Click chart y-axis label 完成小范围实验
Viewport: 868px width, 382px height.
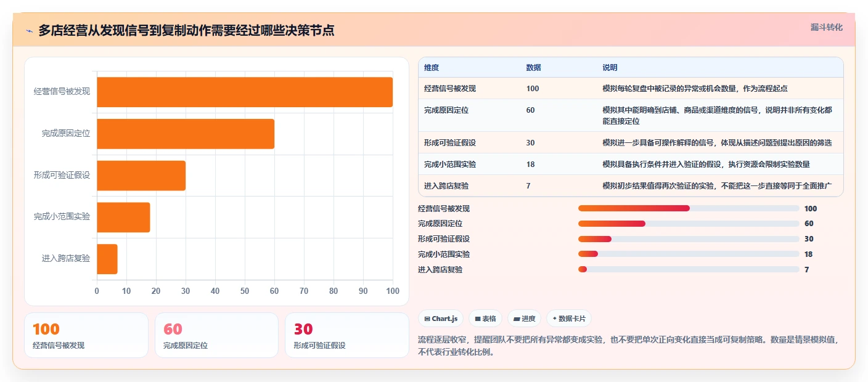coord(62,217)
